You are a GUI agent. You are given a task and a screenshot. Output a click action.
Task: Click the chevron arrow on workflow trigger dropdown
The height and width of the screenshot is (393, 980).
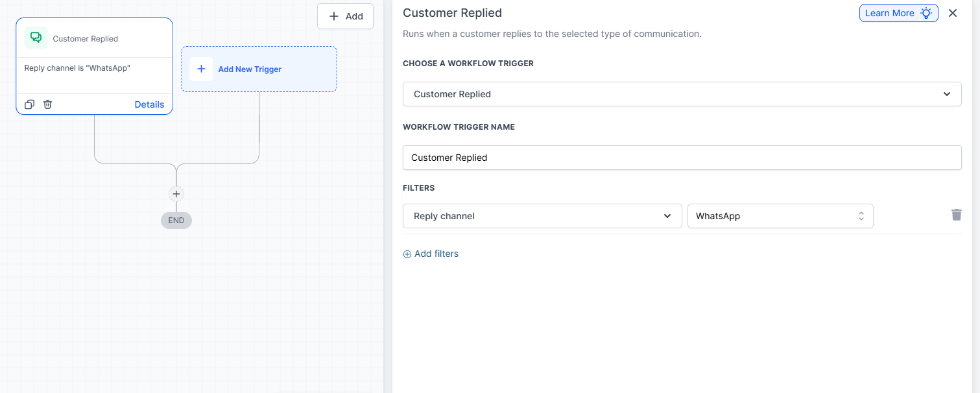pyautogui.click(x=948, y=94)
